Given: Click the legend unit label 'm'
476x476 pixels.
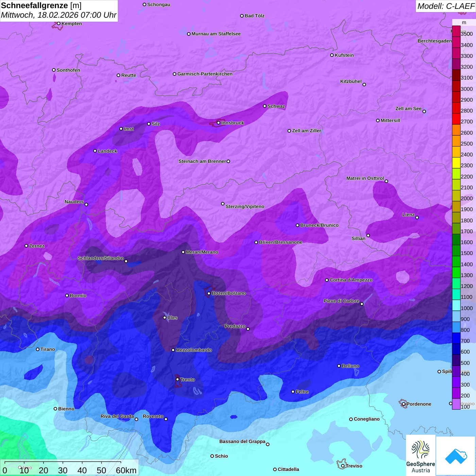Looking at the screenshot, I should click(464, 22).
